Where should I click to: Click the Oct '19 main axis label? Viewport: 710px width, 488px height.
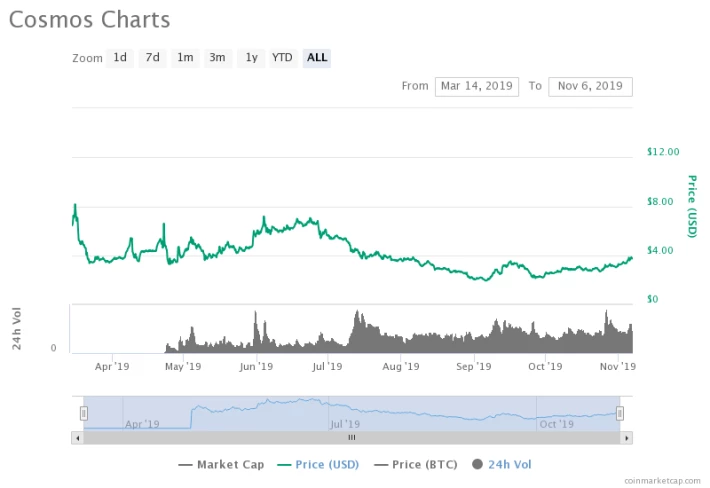(545, 367)
